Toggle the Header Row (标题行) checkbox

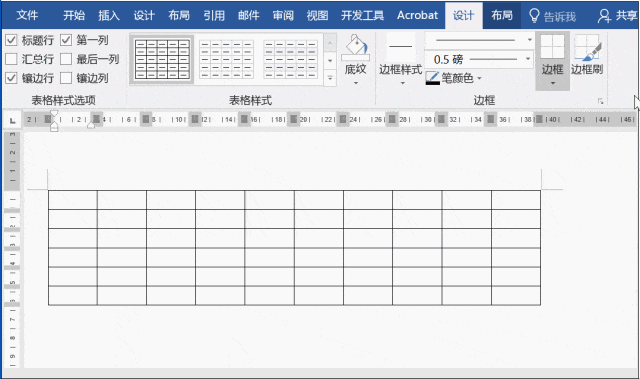[x=11, y=40]
